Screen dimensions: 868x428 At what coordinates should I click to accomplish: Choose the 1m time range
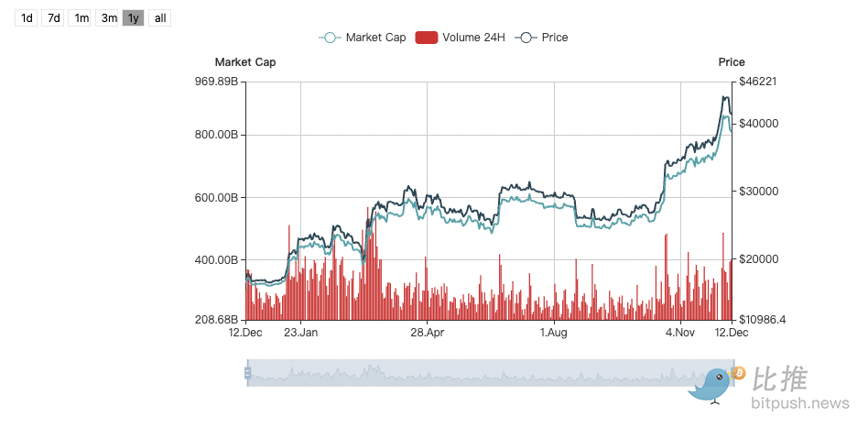[x=81, y=17]
